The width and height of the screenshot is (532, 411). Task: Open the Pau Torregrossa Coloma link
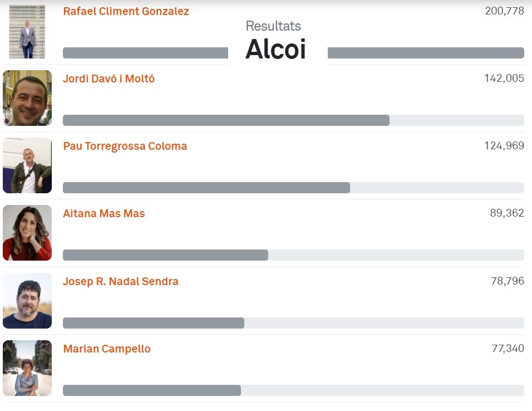pyautogui.click(x=125, y=146)
